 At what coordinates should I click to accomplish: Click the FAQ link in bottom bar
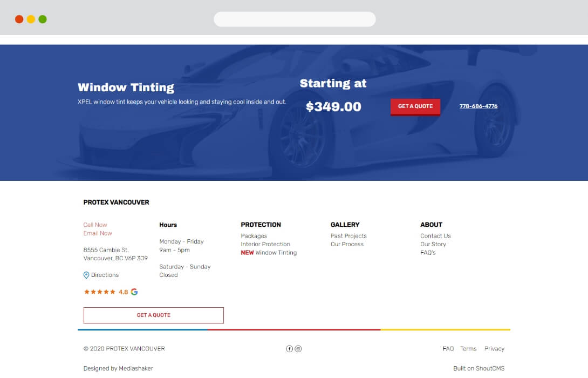[448, 349]
